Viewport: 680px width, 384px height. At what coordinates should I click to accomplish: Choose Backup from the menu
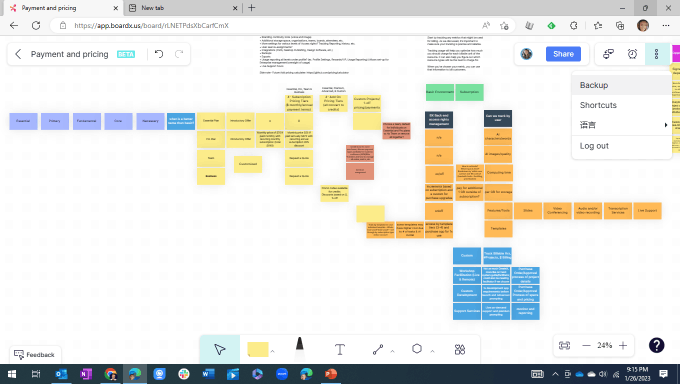[x=621, y=85]
